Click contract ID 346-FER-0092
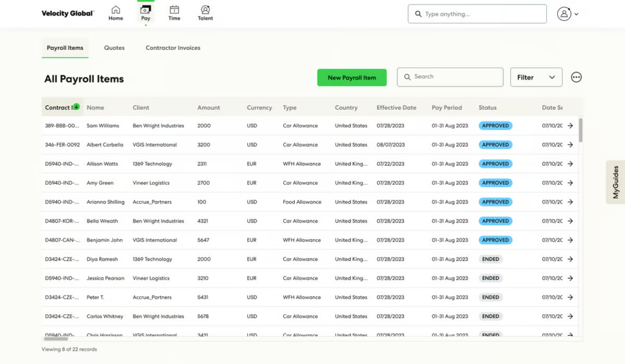625x364 pixels. click(x=62, y=145)
